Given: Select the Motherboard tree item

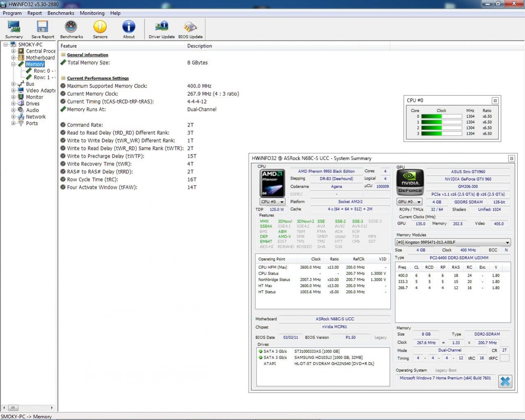Looking at the screenshot, I should [40, 58].
